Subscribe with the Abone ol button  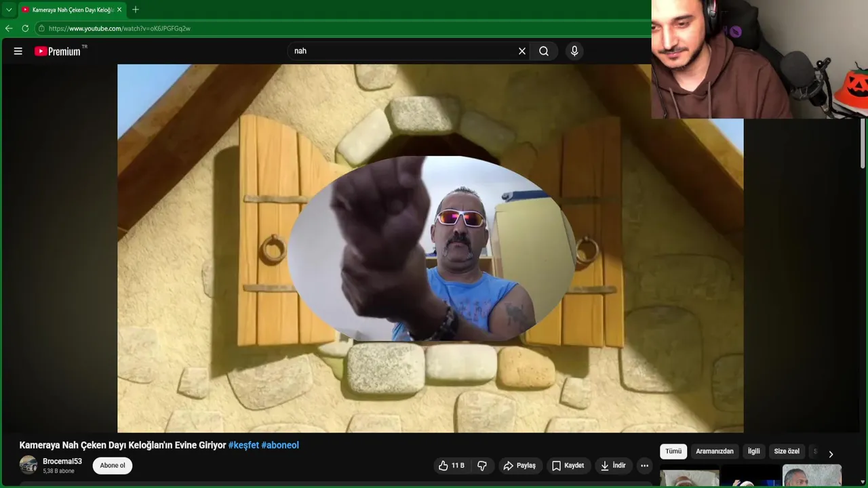(113, 466)
